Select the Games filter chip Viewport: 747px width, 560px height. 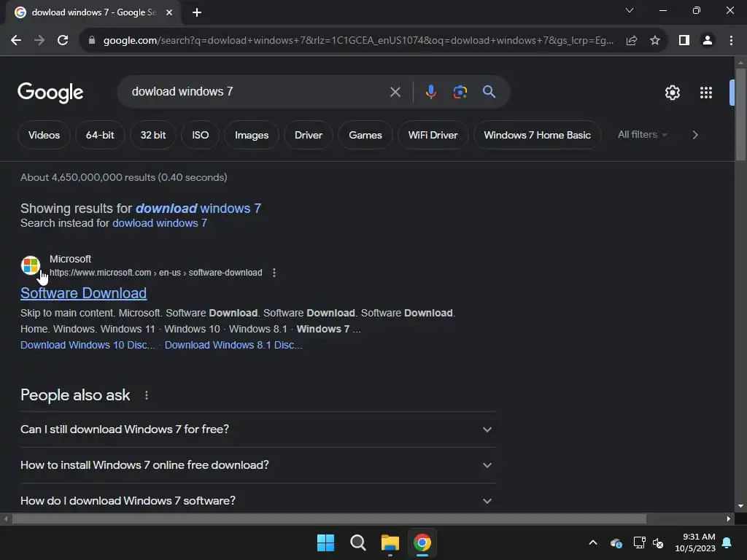[x=365, y=135]
